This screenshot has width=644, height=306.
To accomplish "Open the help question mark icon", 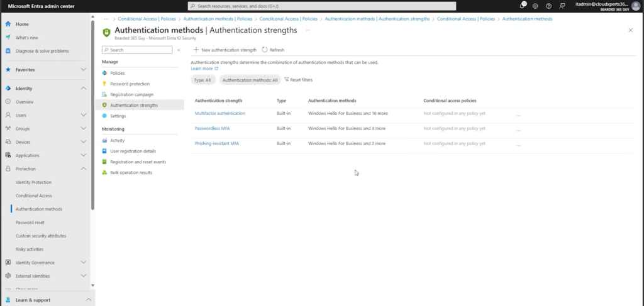I will [x=548, y=6].
